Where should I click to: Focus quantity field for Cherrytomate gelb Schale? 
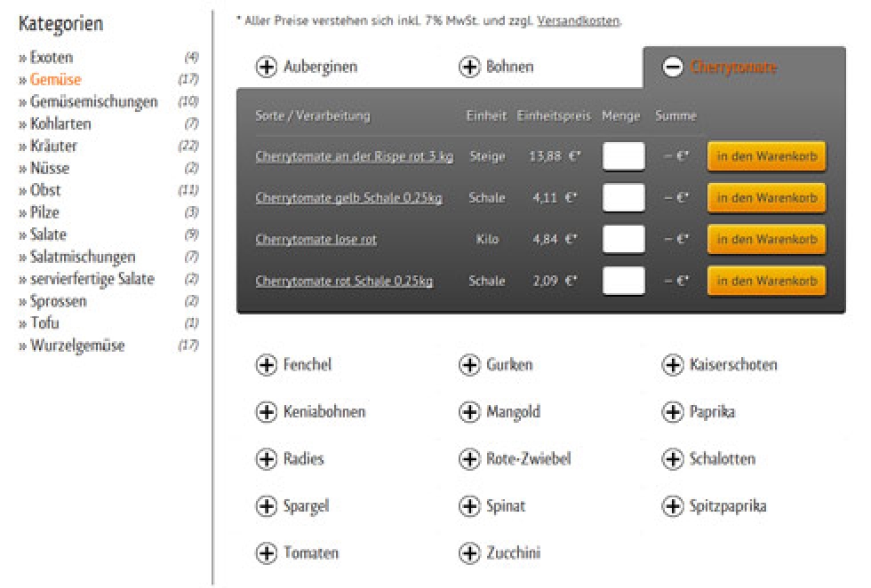[623, 198]
